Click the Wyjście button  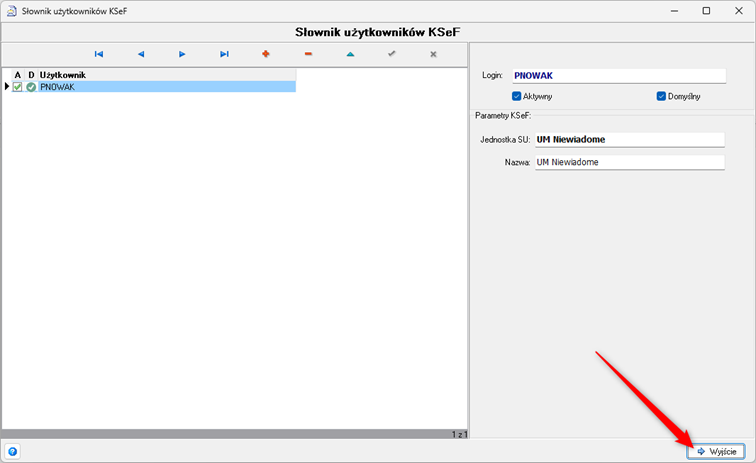(x=716, y=452)
